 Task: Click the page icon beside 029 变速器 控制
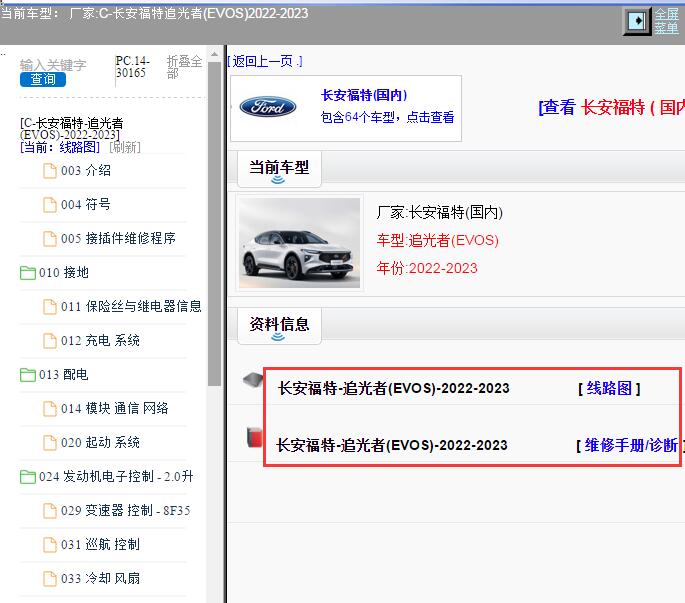(50, 511)
